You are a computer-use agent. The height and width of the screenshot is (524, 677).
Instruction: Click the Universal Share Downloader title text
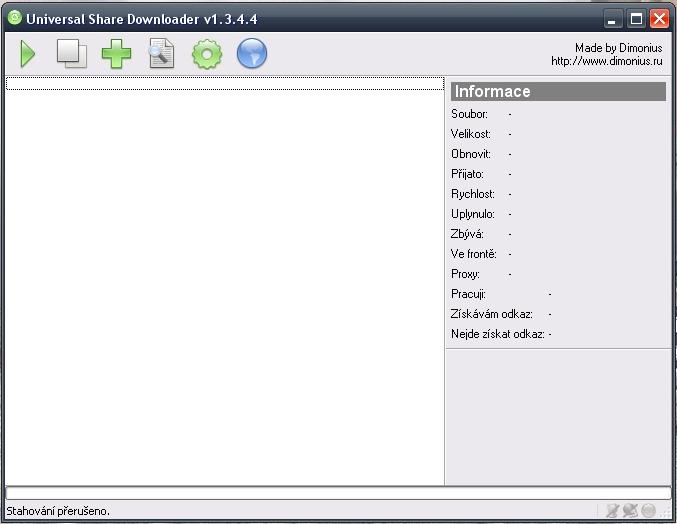(x=142, y=19)
